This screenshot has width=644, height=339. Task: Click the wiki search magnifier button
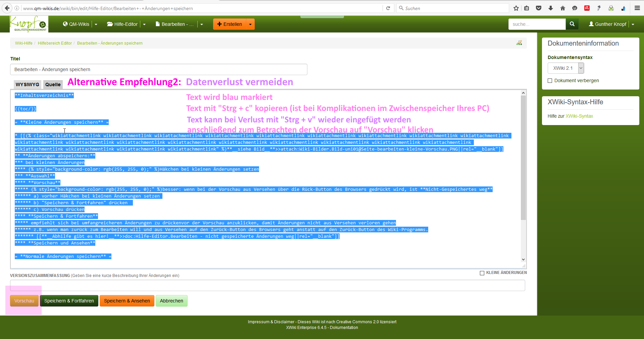click(572, 24)
